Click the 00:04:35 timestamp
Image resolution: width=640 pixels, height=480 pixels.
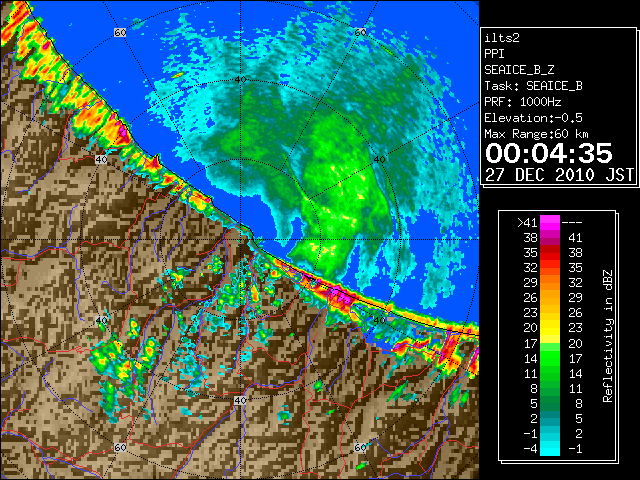549,153
